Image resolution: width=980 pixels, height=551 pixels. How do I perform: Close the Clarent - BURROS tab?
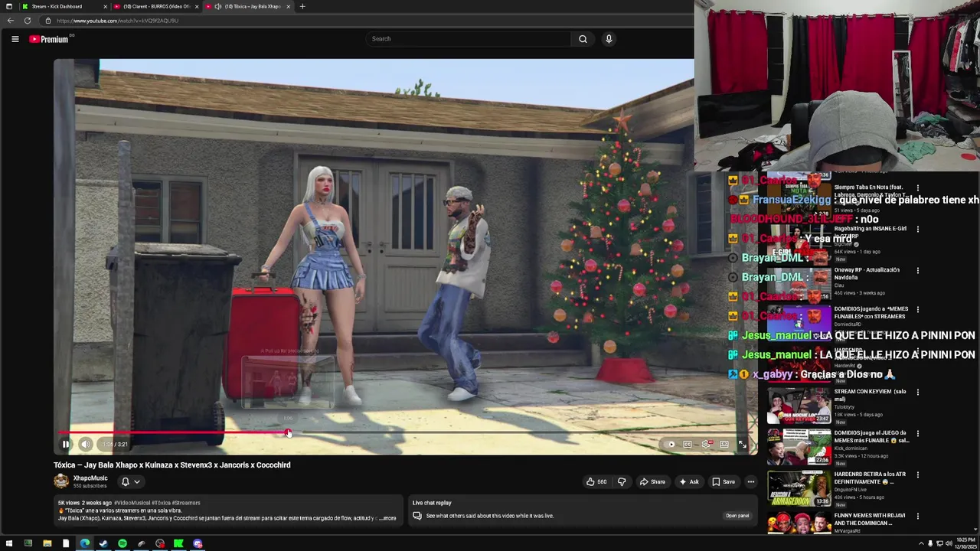point(197,6)
